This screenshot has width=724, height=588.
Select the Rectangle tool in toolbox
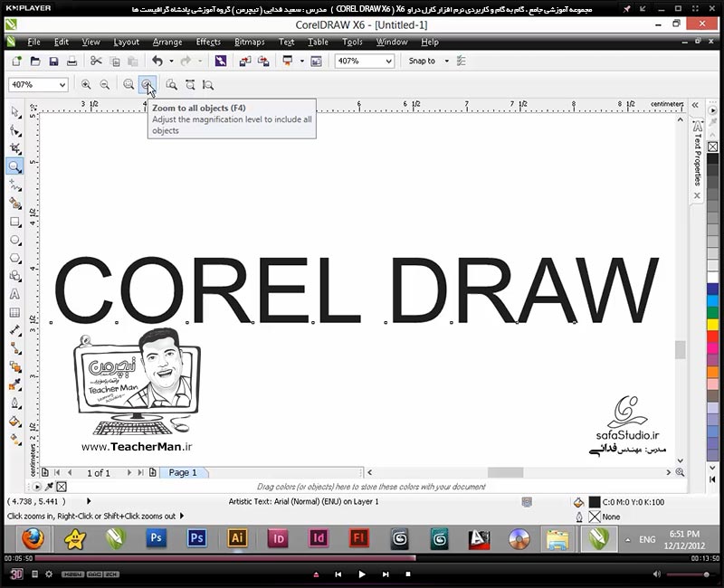point(14,222)
